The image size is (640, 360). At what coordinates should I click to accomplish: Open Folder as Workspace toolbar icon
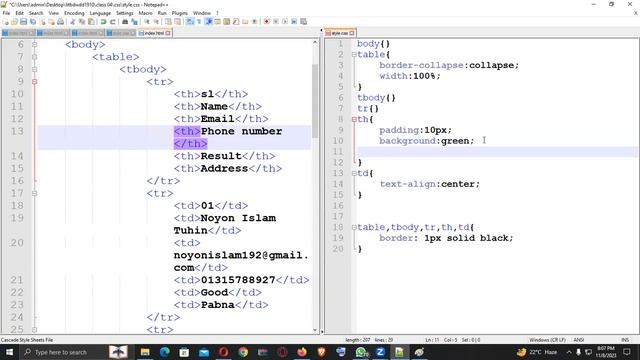click(x=245, y=21)
